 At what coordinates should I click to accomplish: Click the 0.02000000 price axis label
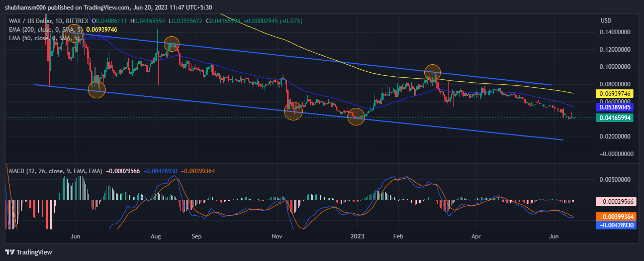pyautogui.click(x=616, y=137)
